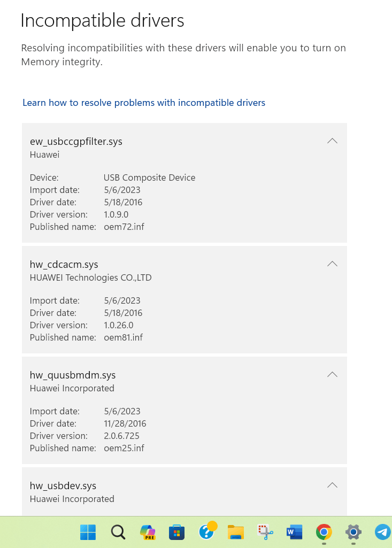Open the Windows Start menu
This screenshot has width=392, height=548.
tap(88, 532)
